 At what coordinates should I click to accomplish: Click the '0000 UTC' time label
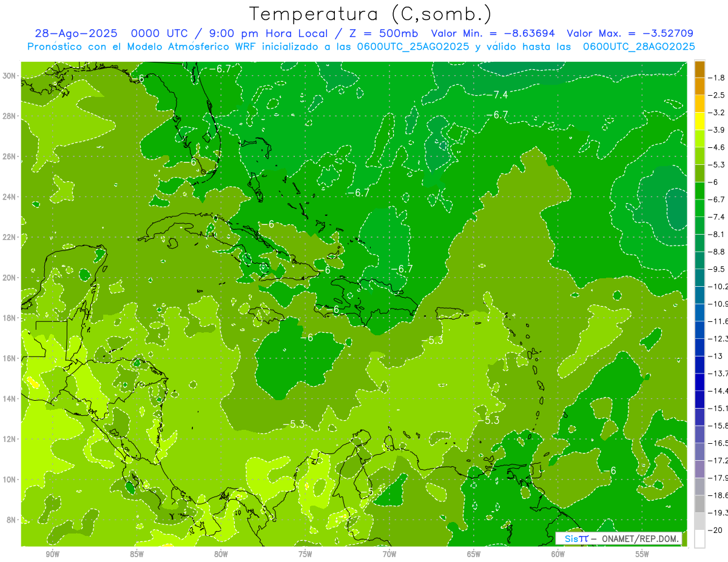point(160,33)
